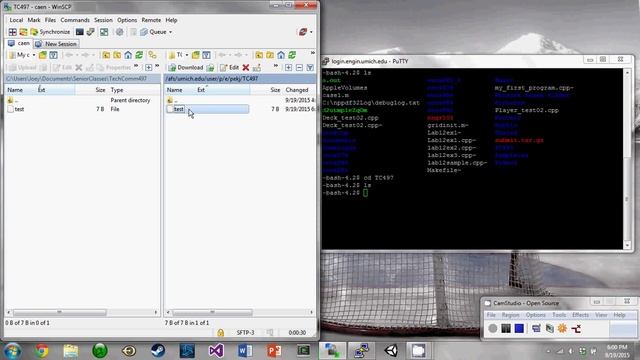Image resolution: width=640 pixels, height=360 pixels.
Task: Delete selected remote file with red X
Action: pos(246,67)
